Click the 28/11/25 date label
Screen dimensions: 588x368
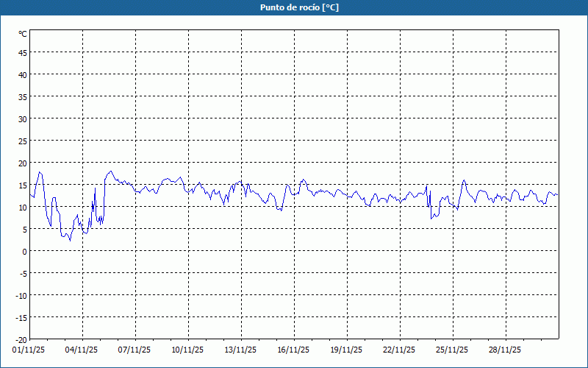[505, 350]
